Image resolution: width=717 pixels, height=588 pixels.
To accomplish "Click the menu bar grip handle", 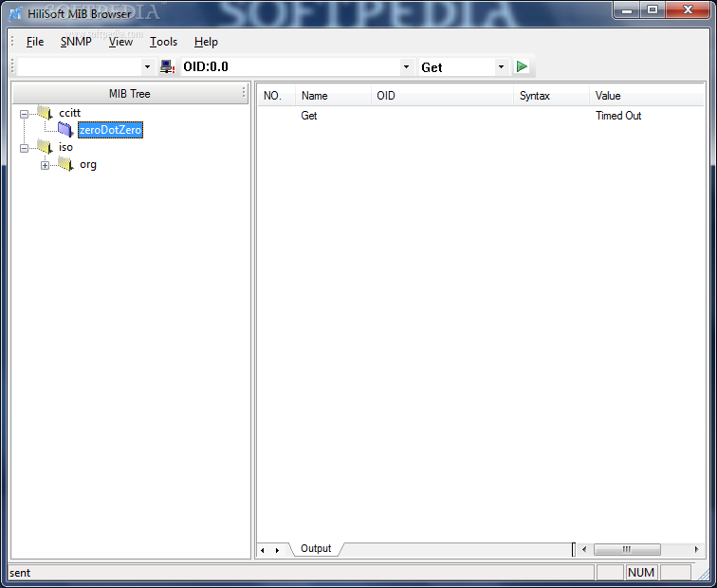I will [x=13, y=42].
